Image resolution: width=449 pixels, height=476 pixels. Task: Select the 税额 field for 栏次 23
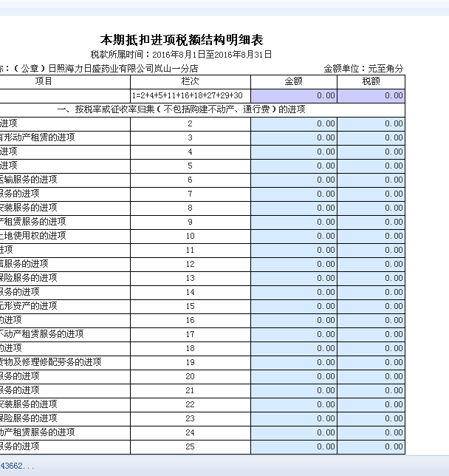[371, 418]
